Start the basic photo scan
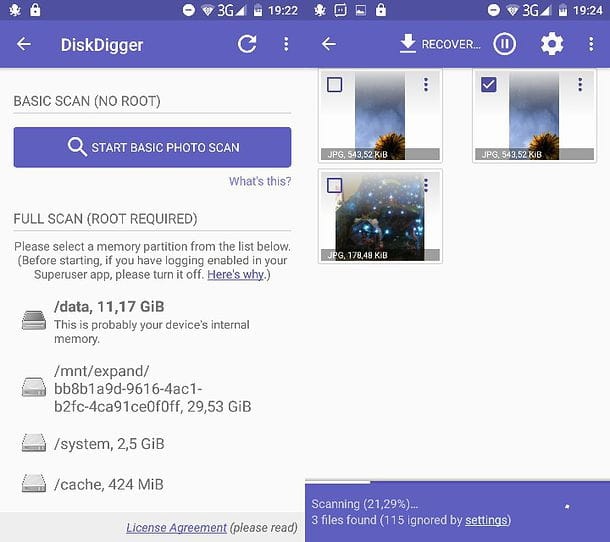Image resolution: width=610 pixels, height=542 pixels. click(152, 147)
